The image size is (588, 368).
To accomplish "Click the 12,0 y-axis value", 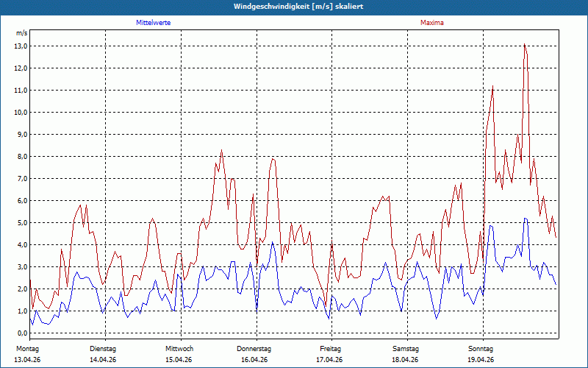I will coord(21,68).
